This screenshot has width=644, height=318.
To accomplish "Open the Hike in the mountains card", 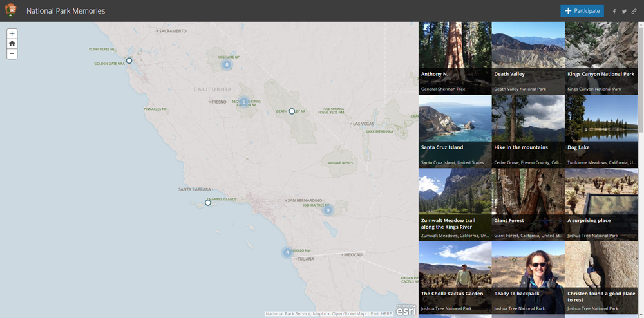I will click(x=528, y=131).
